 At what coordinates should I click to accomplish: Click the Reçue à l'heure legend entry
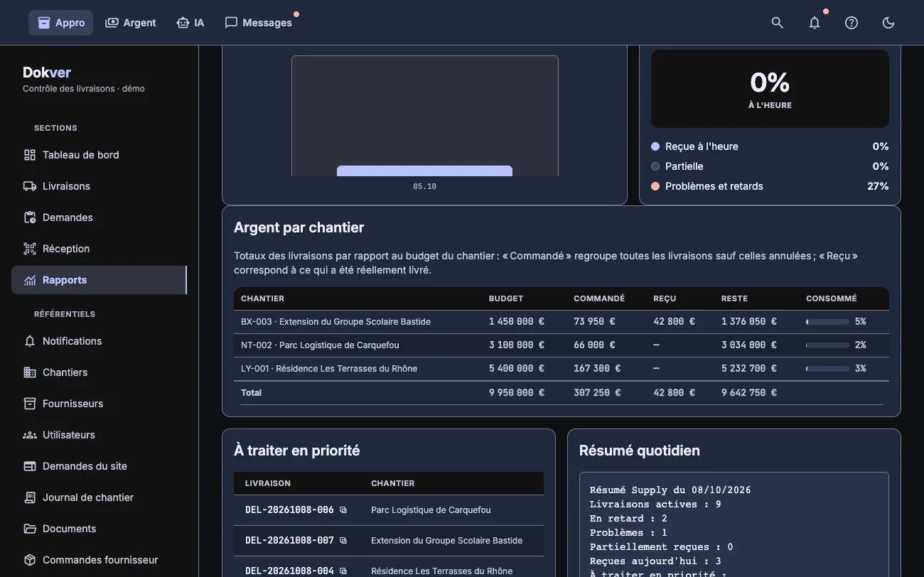click(770, 146)
